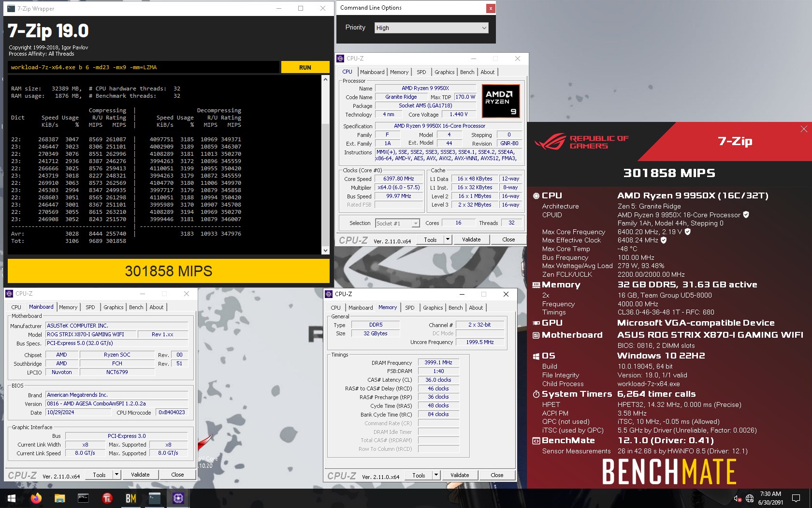The height and width of the screenshot is (508, 812).
Task: Open BenchMate from the taskbar
Action: [x=130, y=498]
